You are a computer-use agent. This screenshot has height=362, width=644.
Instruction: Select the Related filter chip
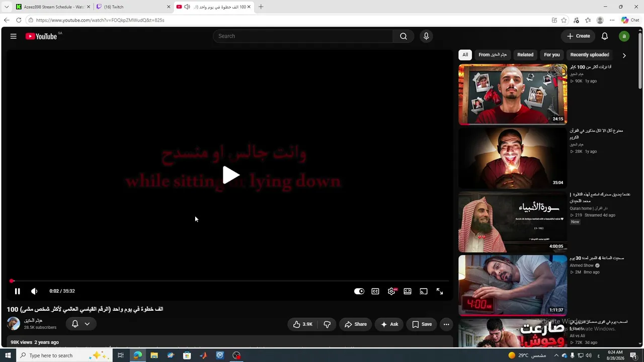click(x=525, y=55)
